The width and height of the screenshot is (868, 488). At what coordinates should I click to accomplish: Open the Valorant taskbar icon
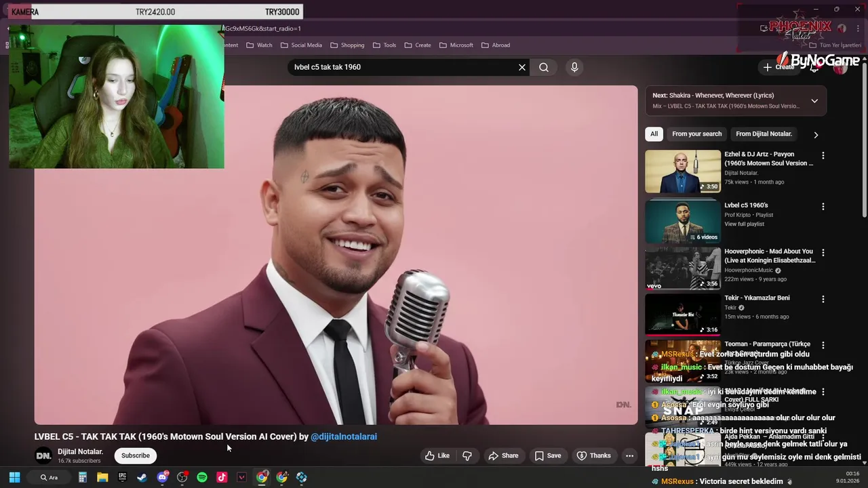pos(241,477)
